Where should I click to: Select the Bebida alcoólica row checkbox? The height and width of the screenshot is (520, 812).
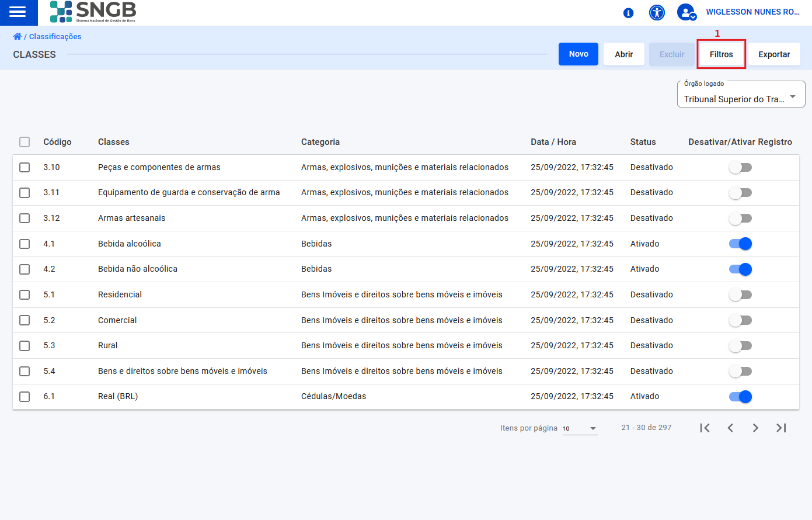[x=25, y=244]
